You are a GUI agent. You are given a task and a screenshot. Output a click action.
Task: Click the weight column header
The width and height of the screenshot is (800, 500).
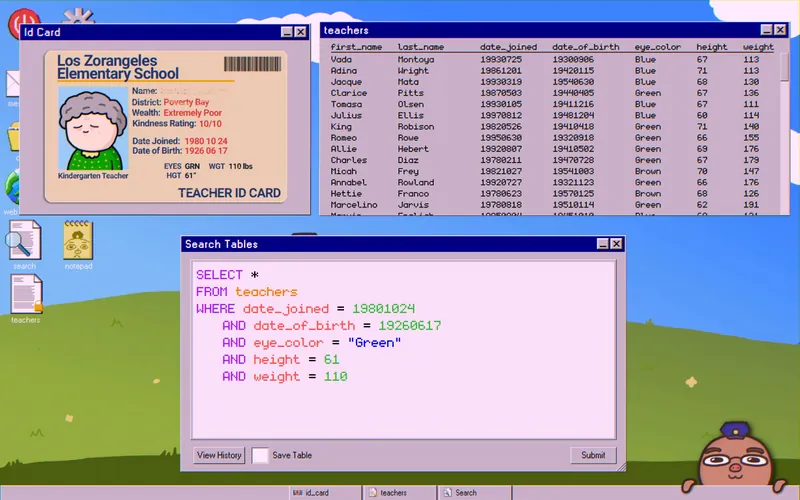pyautogui.click(x=758, y=47)
